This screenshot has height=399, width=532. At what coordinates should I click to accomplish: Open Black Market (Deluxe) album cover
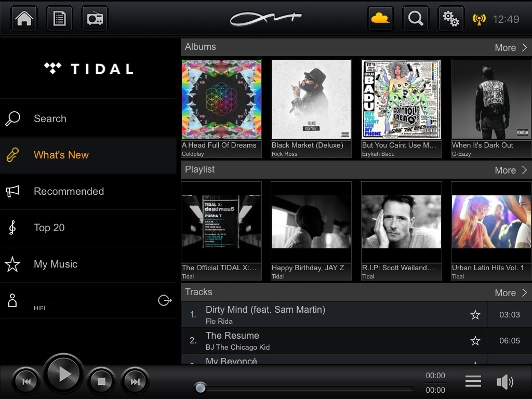[x=311, y=99]
